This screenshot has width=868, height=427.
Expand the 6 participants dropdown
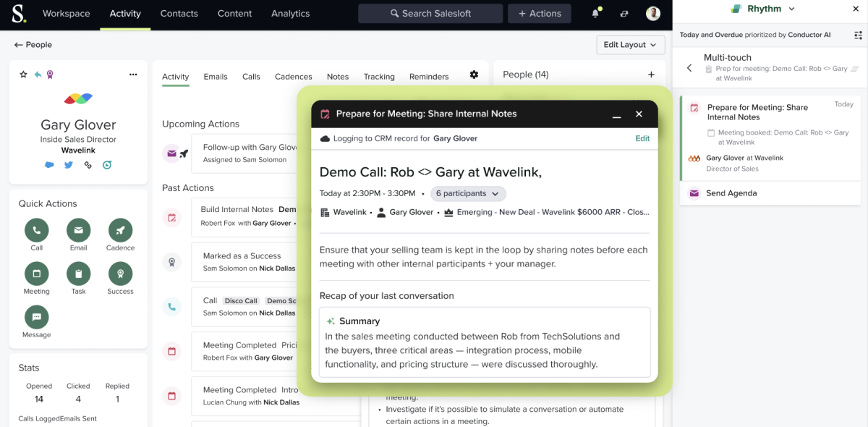pos(468,194)
